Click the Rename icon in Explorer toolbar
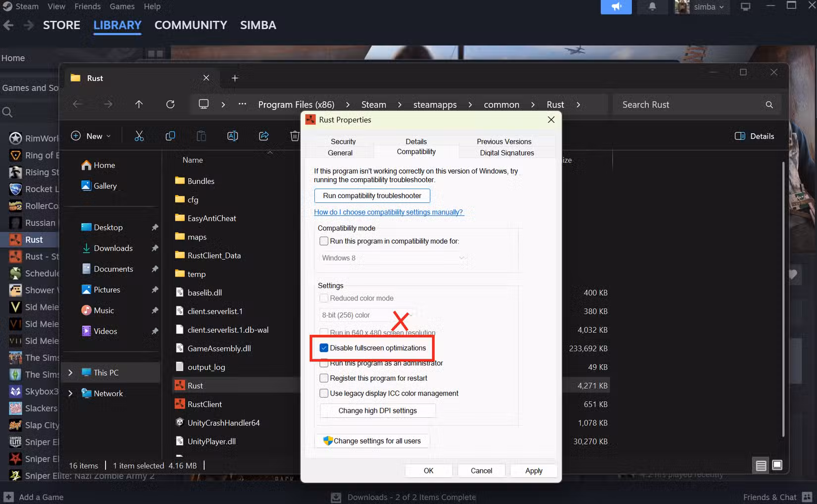 pos(232,136)
